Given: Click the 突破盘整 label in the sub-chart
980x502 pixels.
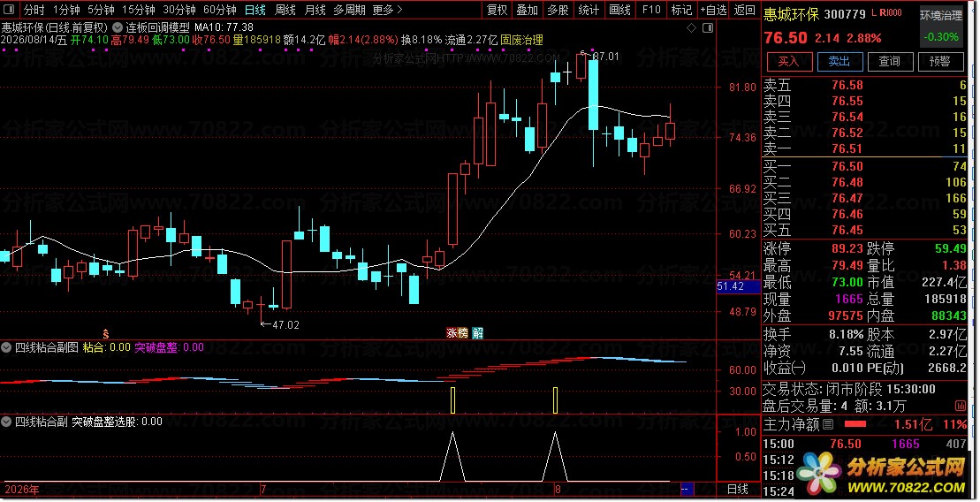Looking at the screenshot, I should tap(157, 347).
